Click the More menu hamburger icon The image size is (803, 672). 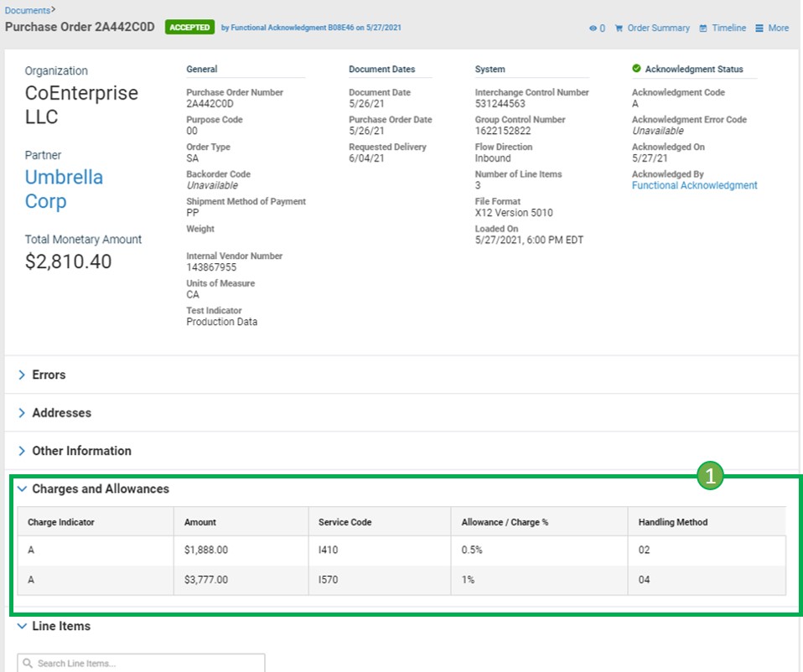(x=759, y=28)
